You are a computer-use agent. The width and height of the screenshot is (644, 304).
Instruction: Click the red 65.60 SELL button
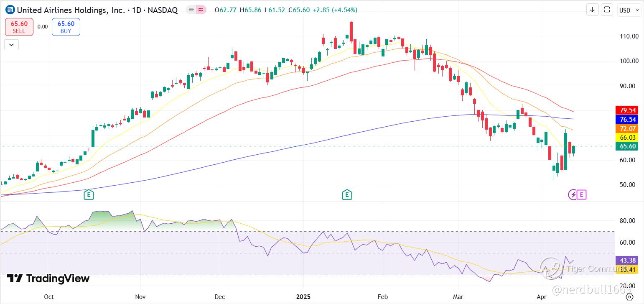click(x=19, y=27)
